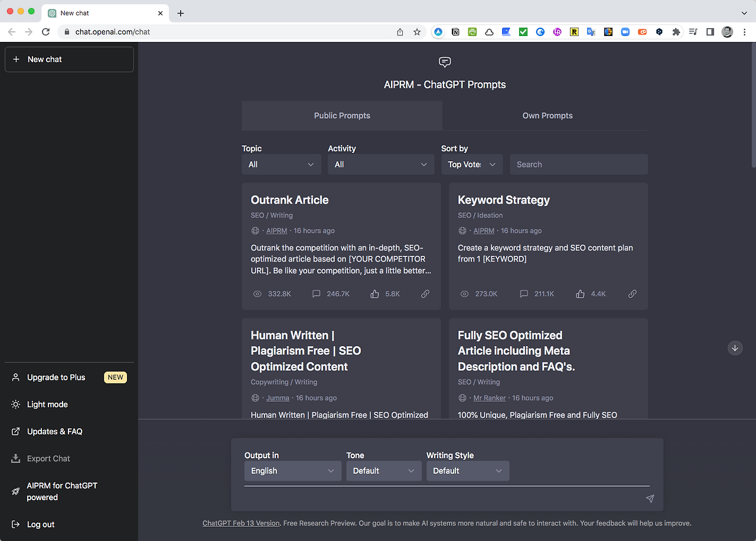Bookmark this page with the star icon
756x541 pixels.
tap(417, 32)
